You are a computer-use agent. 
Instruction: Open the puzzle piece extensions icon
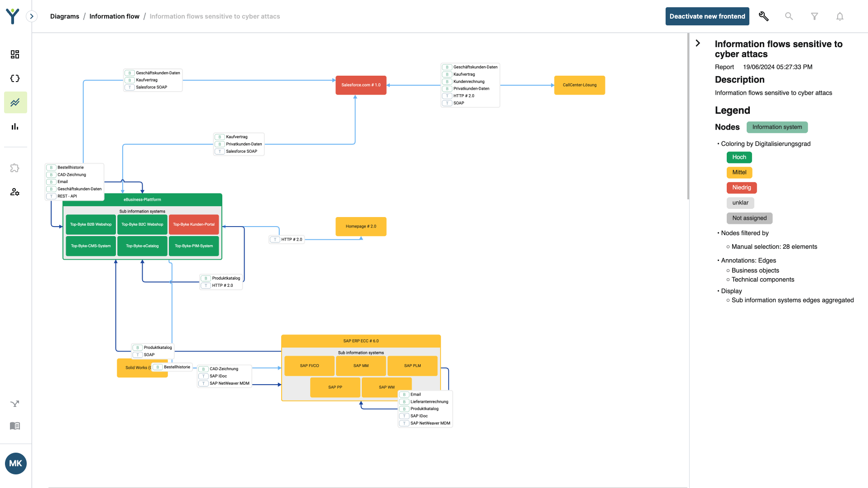click(15, 168)
